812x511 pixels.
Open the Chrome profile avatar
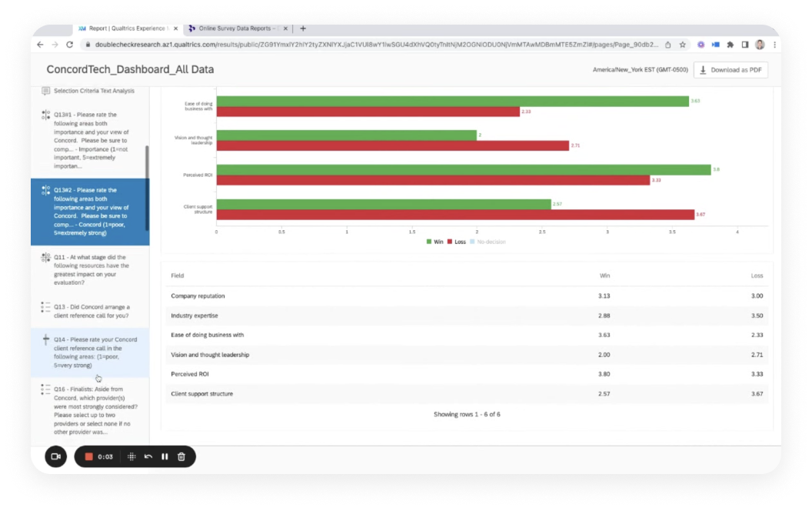pos(760,45)
